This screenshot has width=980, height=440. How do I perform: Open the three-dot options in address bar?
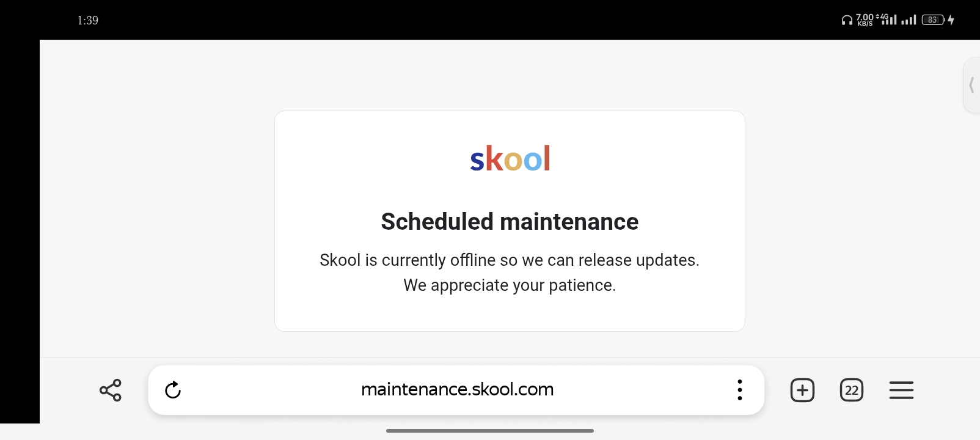[739, 390]
